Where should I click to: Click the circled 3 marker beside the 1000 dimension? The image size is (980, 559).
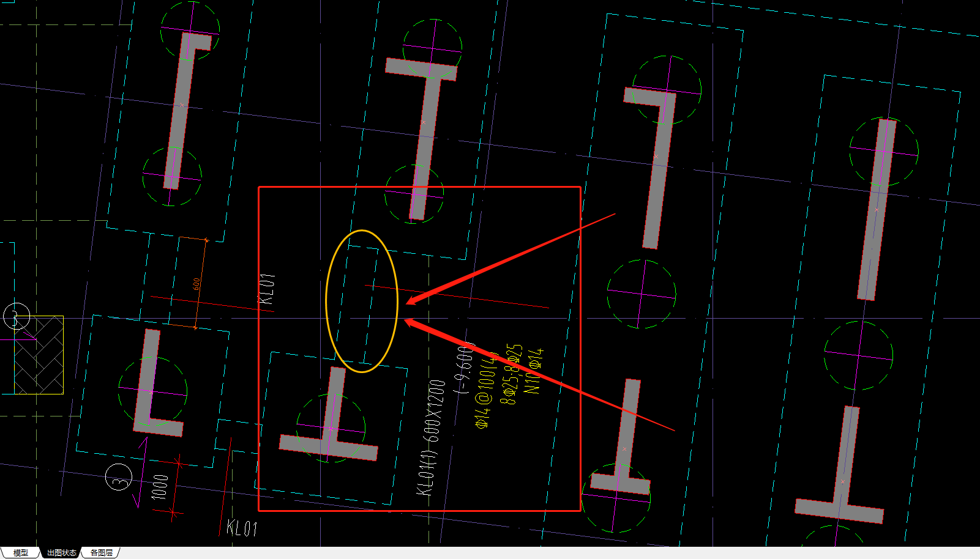[x=118, y=477]
